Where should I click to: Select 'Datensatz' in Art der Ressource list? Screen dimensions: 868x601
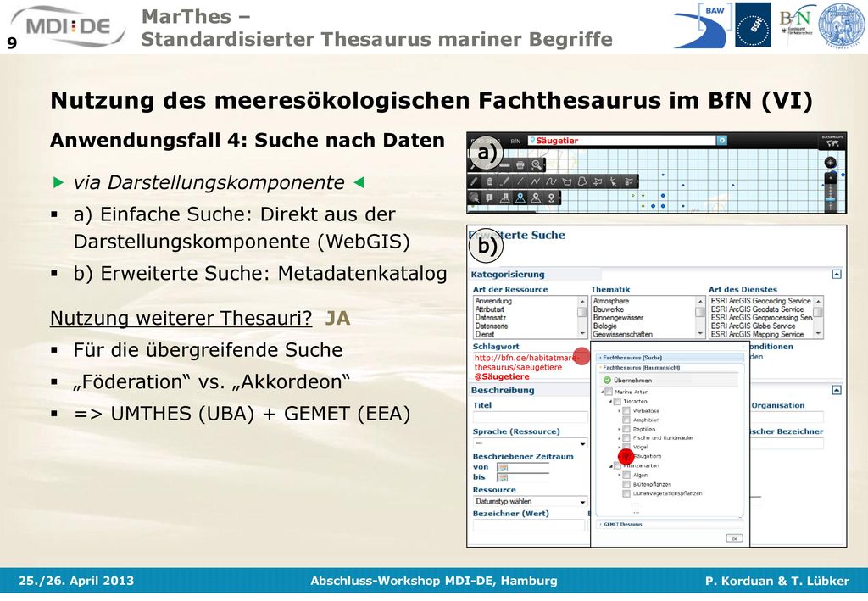coord(491,318)
